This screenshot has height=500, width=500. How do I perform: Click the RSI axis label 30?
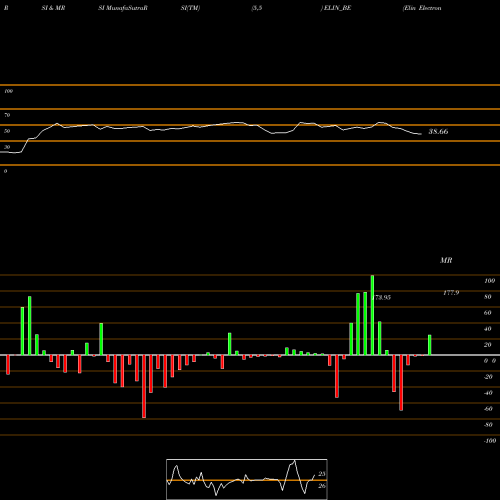(x=7, y=147)
